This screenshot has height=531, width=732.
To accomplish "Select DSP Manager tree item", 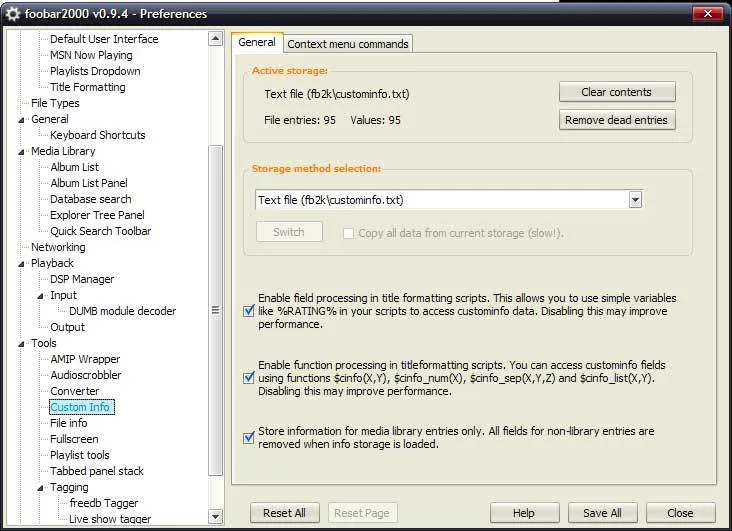I will [82, 279].
